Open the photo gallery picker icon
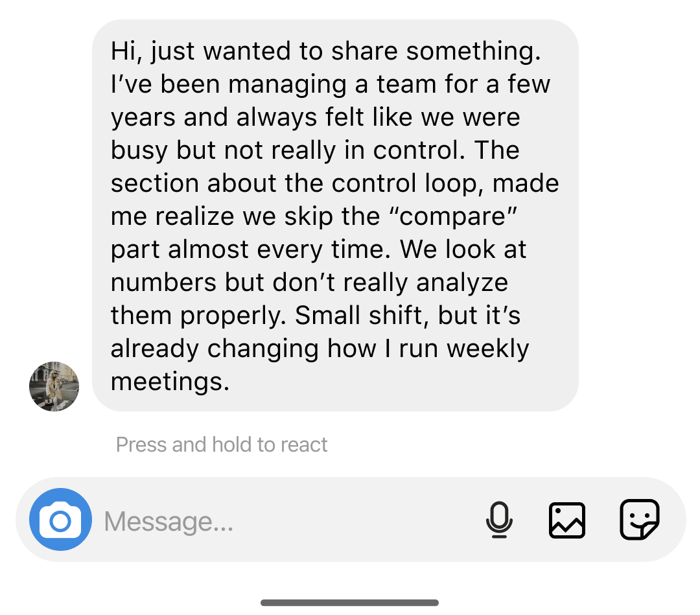 point(567,520)
